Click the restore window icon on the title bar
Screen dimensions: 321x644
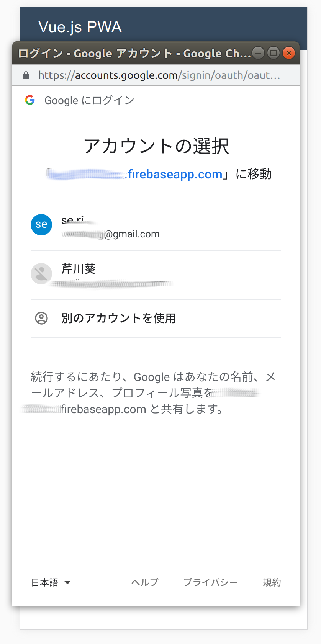(x=273, y=53)
